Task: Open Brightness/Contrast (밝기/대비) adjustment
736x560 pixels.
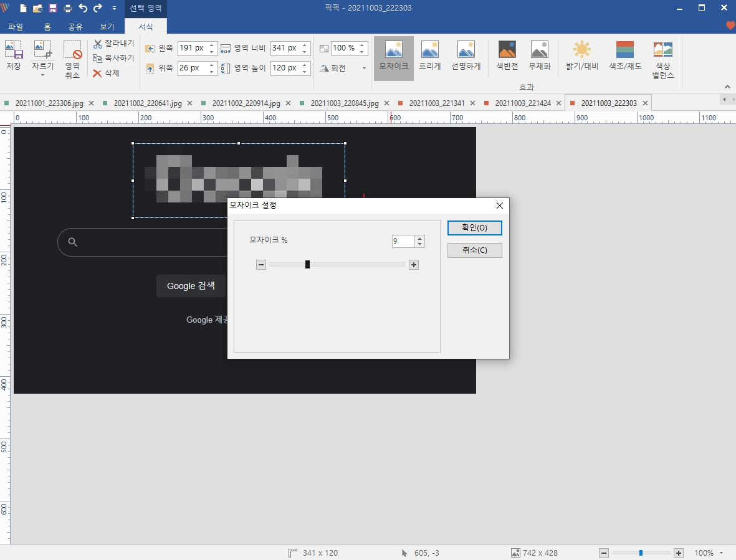Action: pyautogui.click(x=582, y=55)
